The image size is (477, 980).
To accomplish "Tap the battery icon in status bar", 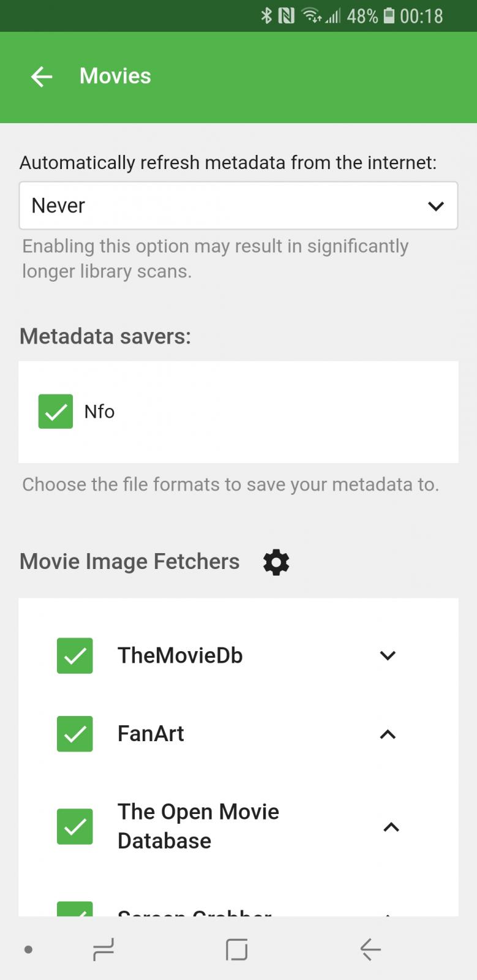I will 389,15.
